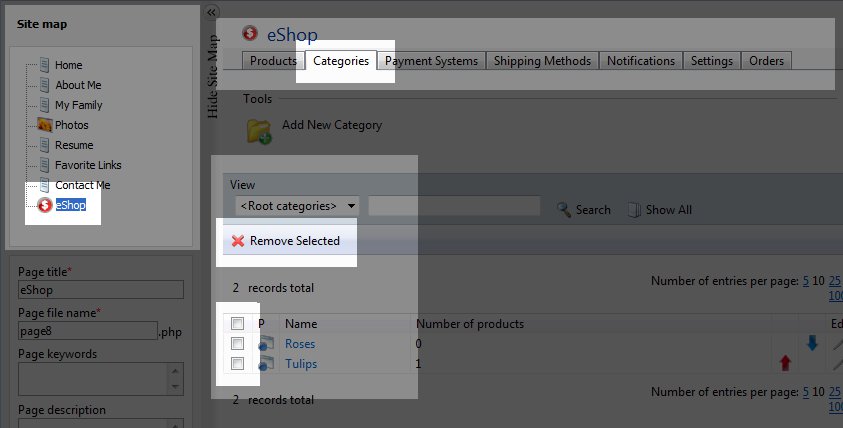Image resolution: width=843 pixels, height=428 pixels.
Task: Click the red X Remove Selected icon
Action: [x=238, y=241]
